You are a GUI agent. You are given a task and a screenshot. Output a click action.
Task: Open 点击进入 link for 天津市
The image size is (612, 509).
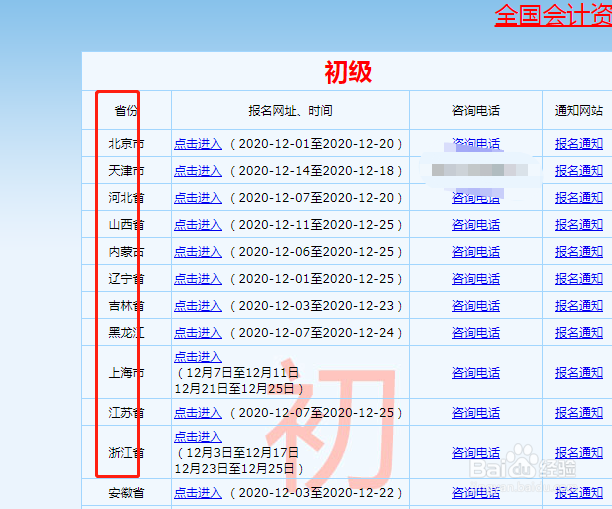(x=198, y=171)
